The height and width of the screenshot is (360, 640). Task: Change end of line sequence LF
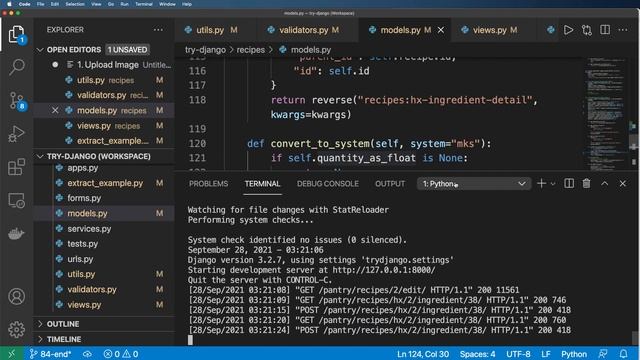[x=546, y=354]
